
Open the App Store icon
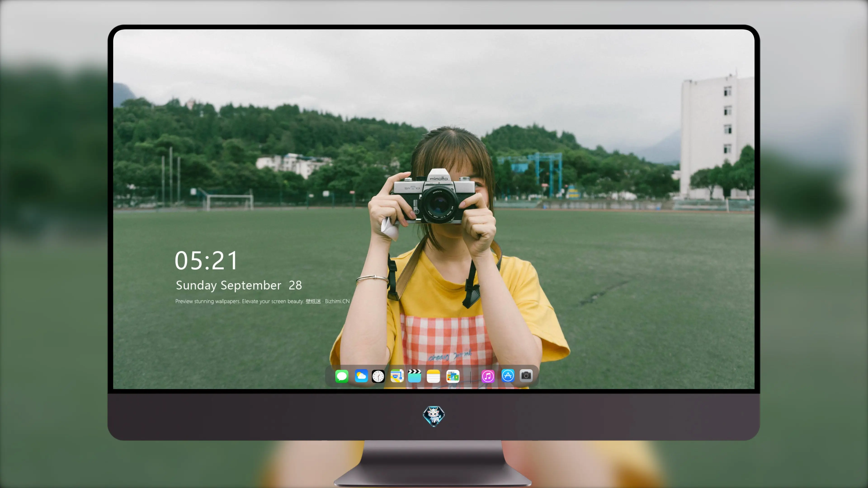(x=508, y=376)
